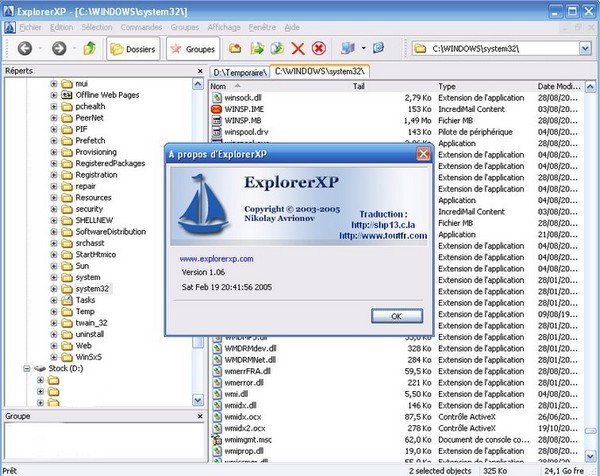Open the www.explorerxp.com link
The image size is (600, 476).
pyautogui.click(x=217, y=259)
